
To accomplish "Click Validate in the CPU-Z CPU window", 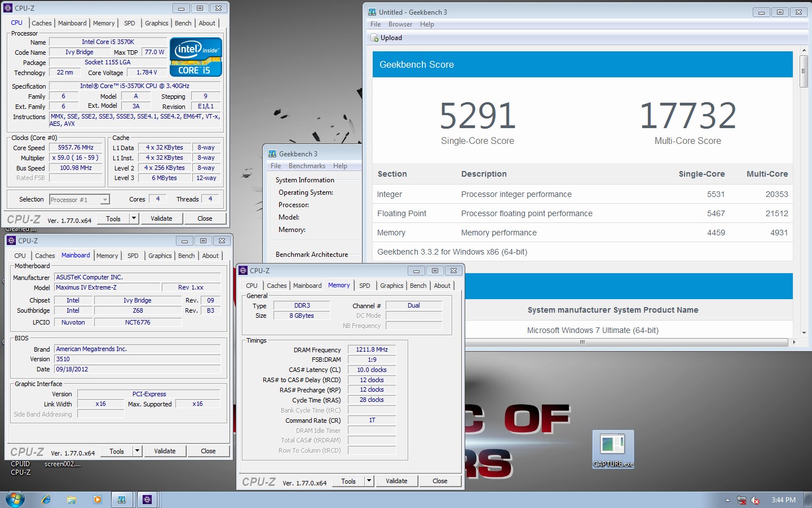I will 161,218.
